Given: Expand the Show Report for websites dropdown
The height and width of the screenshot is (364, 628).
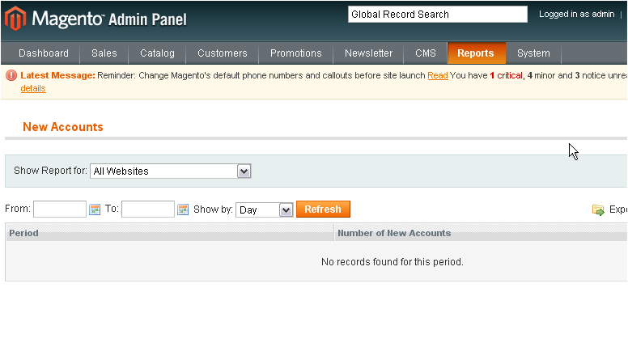Looking at the screenshot, I should pyautogui.click(x=244, y=171).
